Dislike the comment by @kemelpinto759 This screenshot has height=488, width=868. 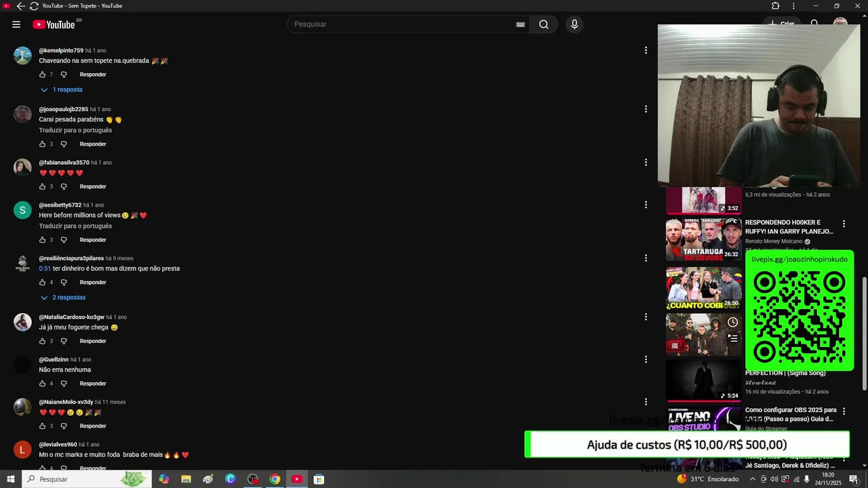(64, 75)
